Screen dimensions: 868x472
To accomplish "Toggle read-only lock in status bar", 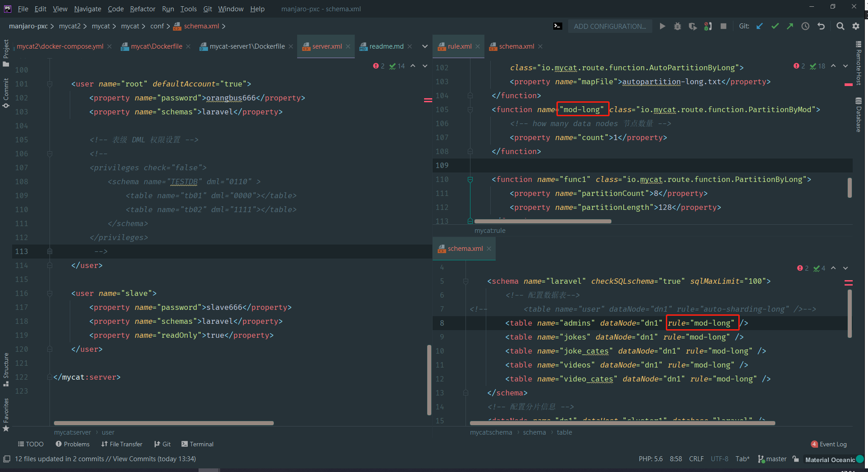I will pyautogui.click(x=796, y=459).
